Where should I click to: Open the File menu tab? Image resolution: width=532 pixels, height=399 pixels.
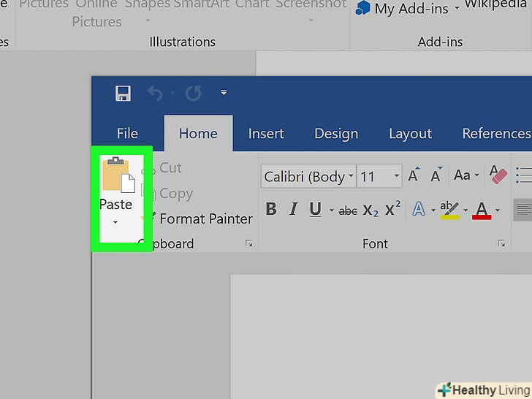[127, 134]
